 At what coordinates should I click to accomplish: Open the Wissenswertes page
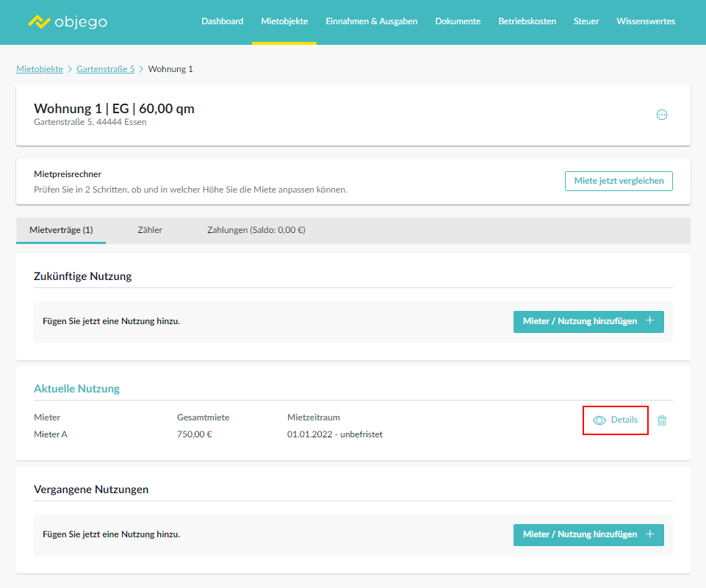646,21
